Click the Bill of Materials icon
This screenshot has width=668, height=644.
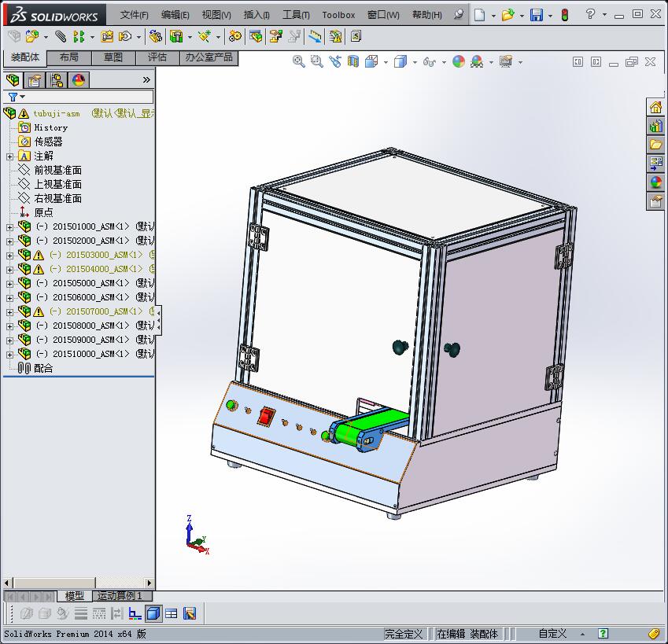point(256,37)
